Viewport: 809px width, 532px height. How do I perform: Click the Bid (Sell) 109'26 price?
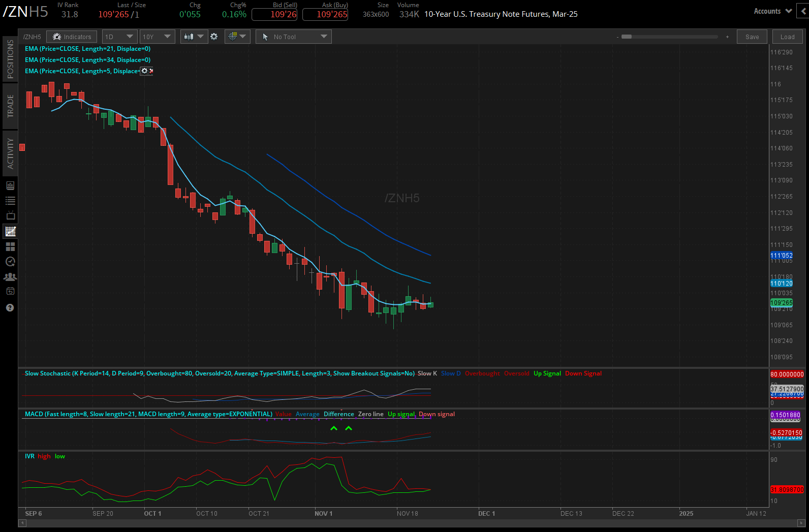(274, 14)
